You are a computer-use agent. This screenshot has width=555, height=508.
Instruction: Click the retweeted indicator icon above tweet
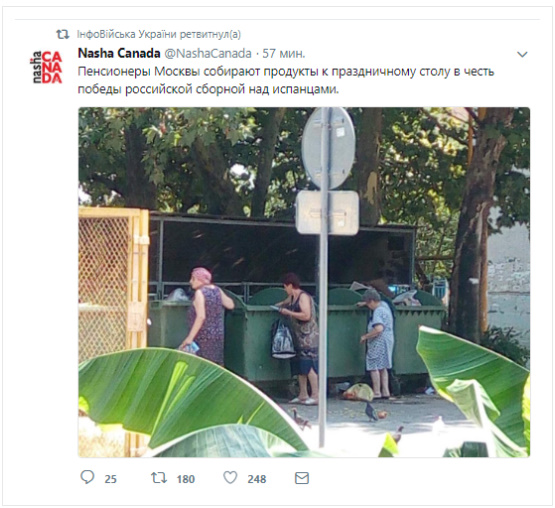tap(63, 34)
